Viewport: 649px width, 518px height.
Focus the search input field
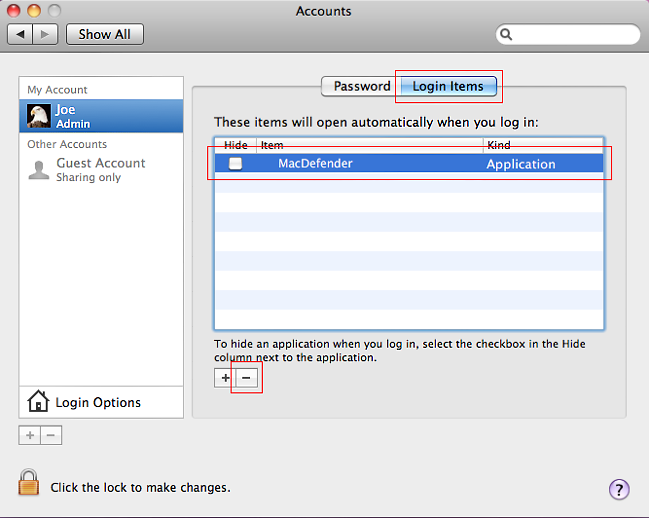coord(575,34)
